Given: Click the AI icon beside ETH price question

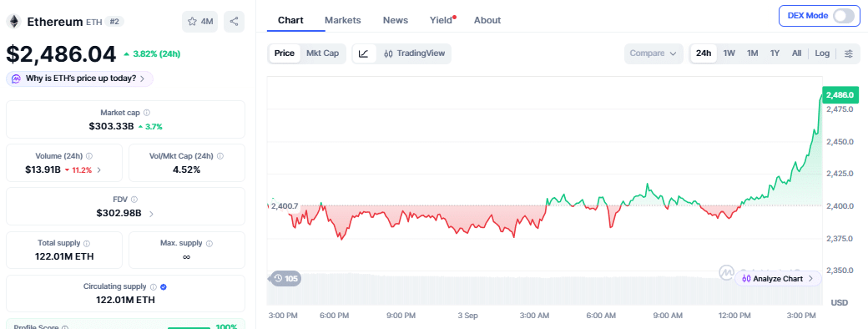Looking at the screenshot, I should click(17, 78).
